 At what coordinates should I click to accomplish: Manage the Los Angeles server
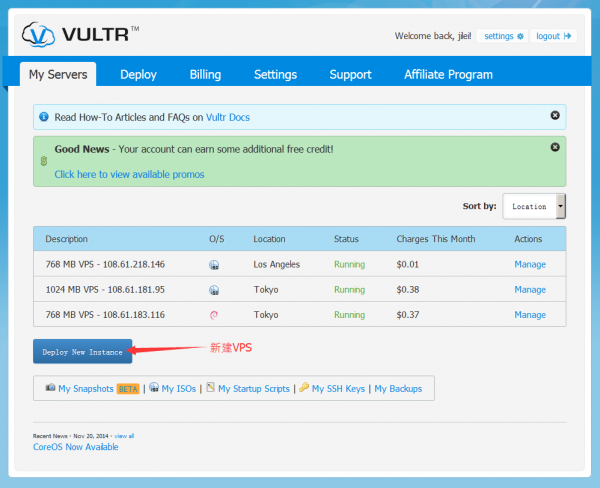(530, 264)
